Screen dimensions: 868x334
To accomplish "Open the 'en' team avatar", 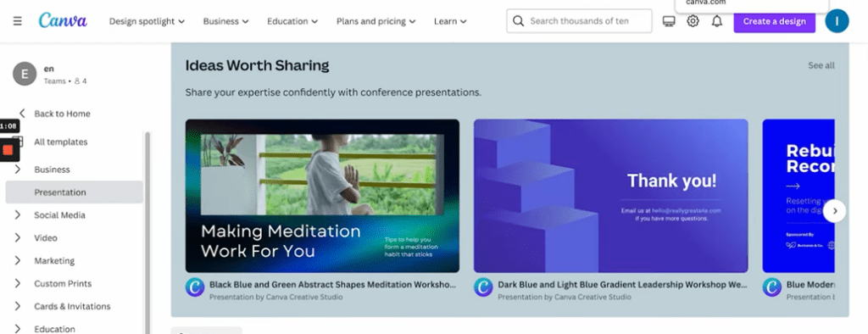I will 25,75.
